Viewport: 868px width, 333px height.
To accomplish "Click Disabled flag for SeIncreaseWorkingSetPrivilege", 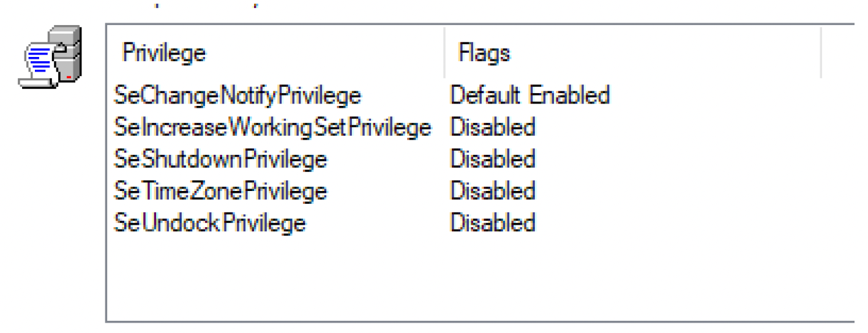I will [493, 127].
